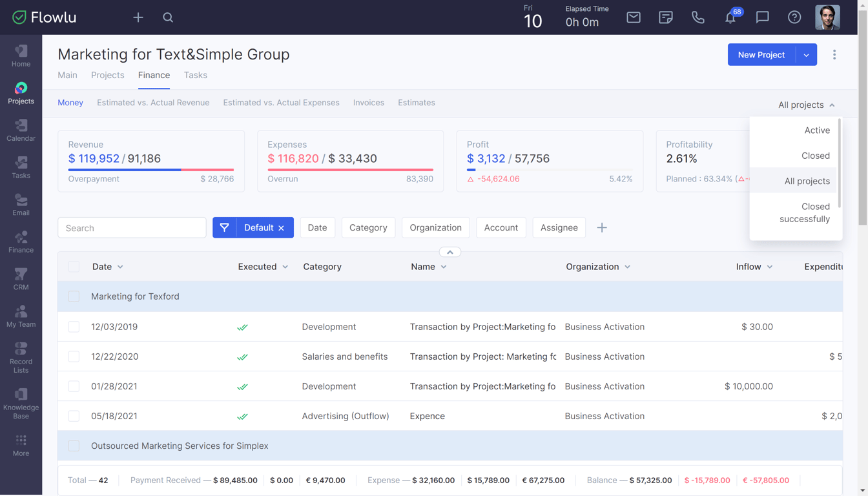Open the chat messages icon

click(x=762, y=17)
